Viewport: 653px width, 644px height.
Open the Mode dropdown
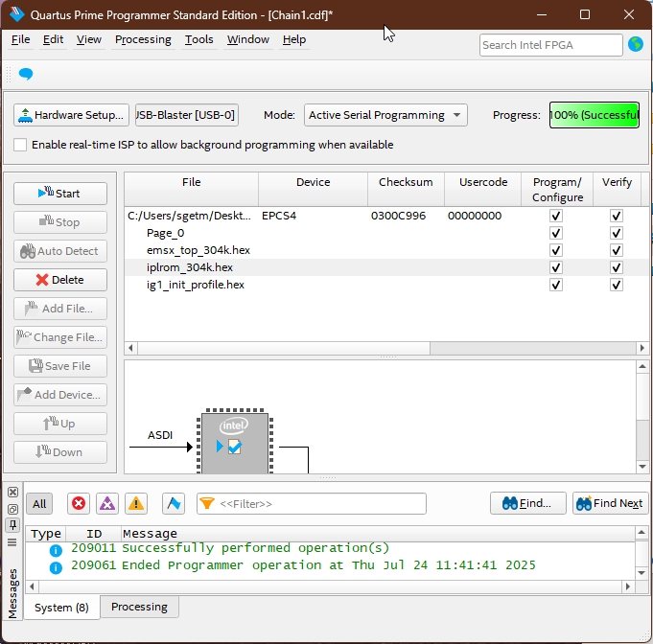(x=385, y=115)
